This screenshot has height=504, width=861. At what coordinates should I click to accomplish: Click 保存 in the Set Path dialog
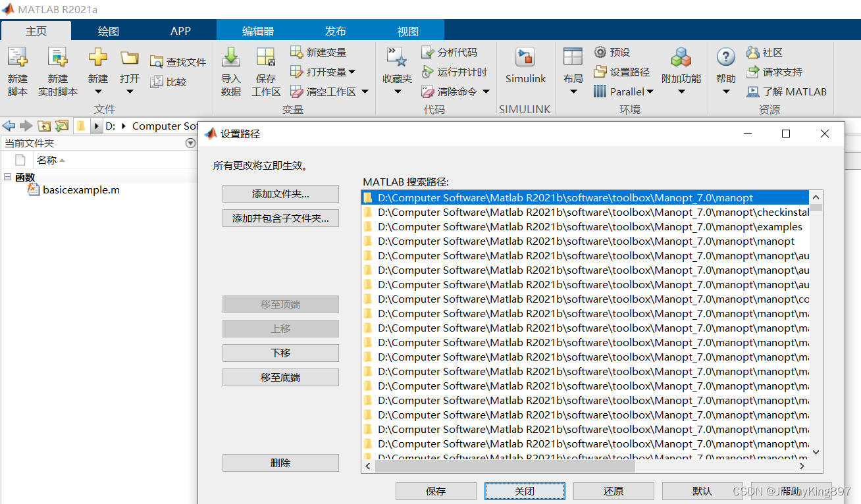click(x=436, y=491)
